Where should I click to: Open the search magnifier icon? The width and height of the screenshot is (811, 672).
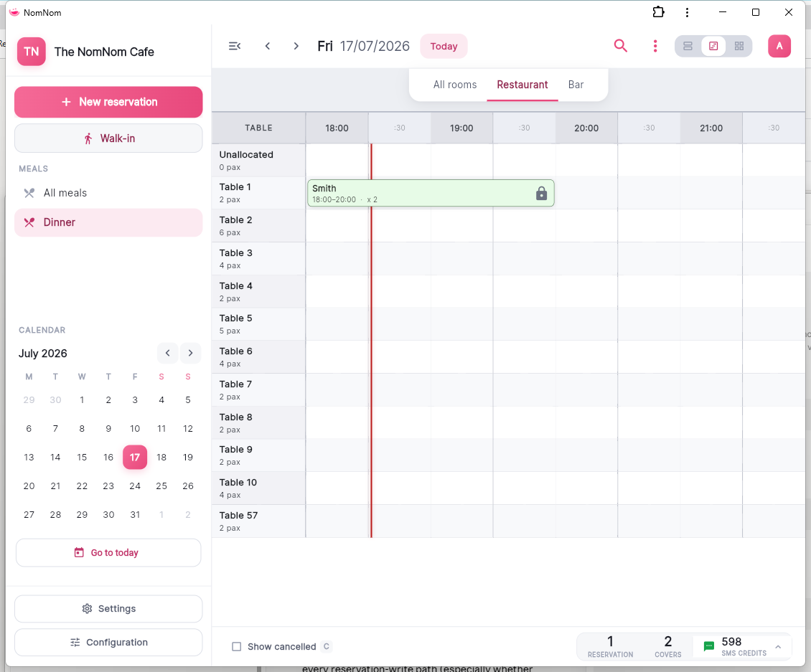[620, 46]
